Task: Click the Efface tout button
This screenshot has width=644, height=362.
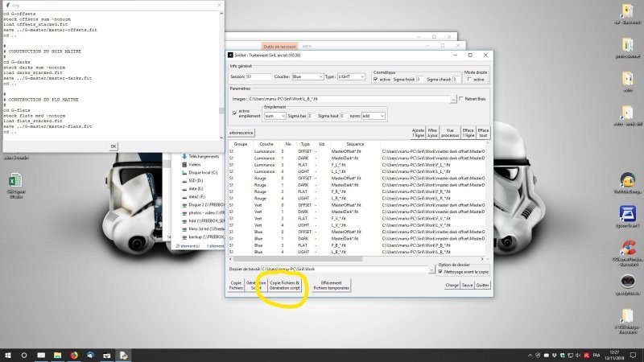Action: pos(483,133)
